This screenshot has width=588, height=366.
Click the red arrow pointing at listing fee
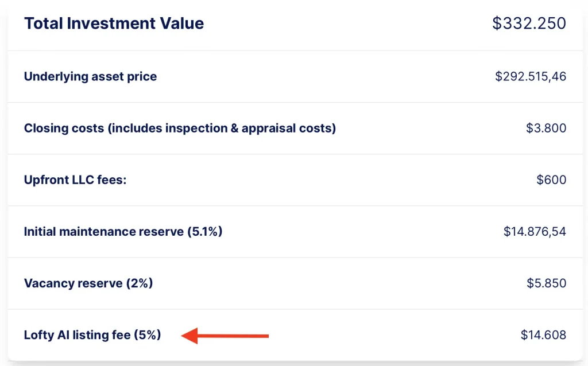[x=225, y=336]
